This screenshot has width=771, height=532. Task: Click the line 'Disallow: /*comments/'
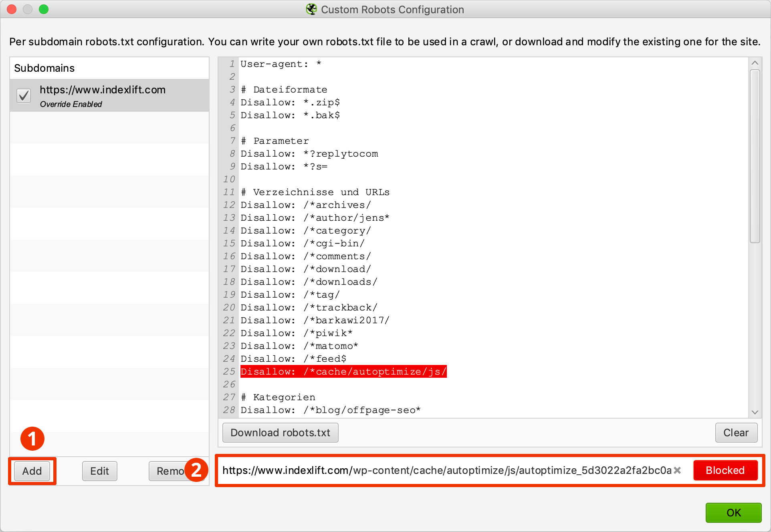(x=306, y=256)
